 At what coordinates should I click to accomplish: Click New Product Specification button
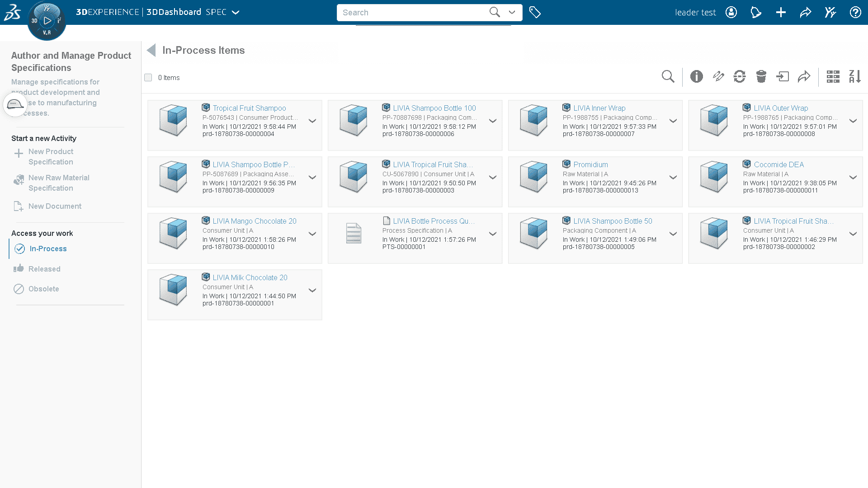tap(51, 156)
